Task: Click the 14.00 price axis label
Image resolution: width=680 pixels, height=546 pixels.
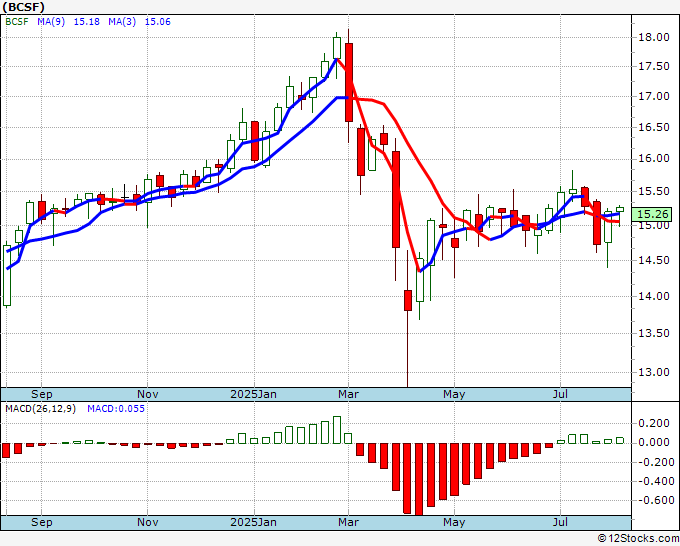Action: click(654, 296)
